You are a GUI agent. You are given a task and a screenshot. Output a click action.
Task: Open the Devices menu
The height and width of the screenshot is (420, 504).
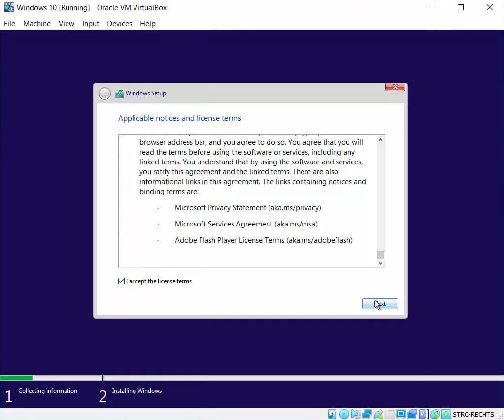[119, 24]
